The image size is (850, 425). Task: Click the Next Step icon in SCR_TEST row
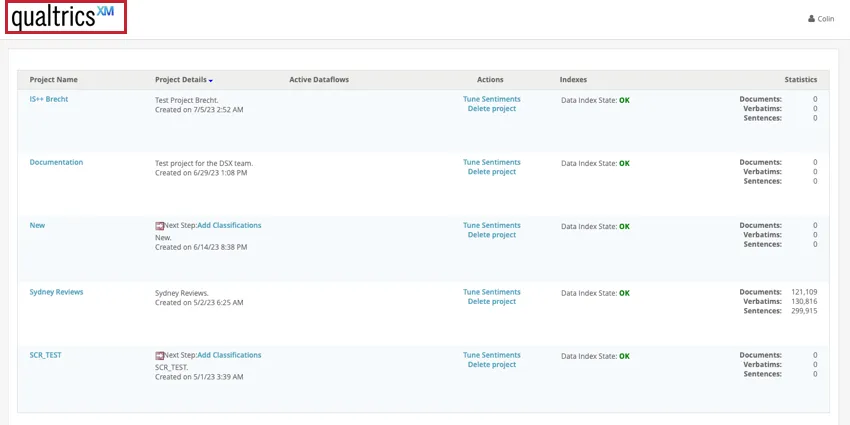(160, 356)
